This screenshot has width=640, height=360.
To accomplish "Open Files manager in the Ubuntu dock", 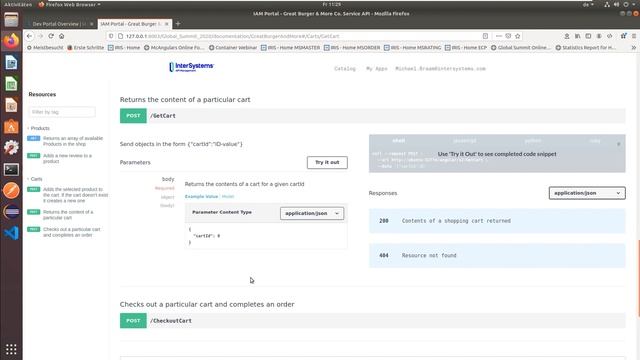I will (11, 20).
